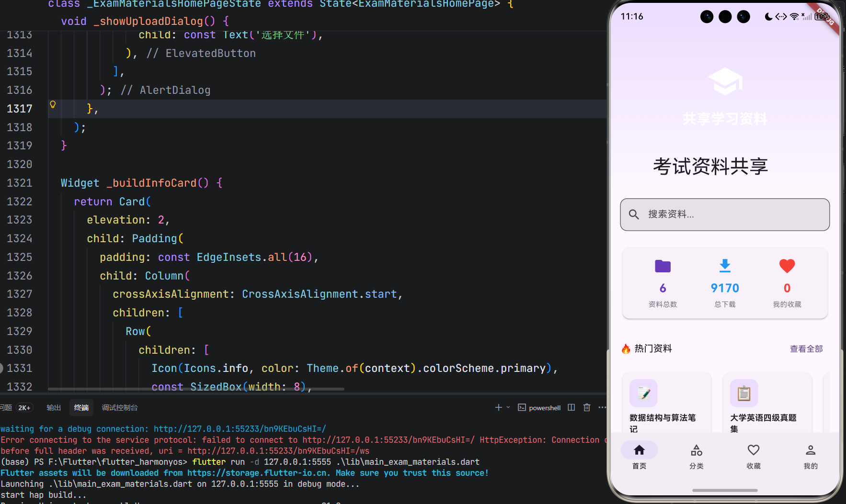Click the 2K+ problems badge
Image resolution: width=846 pixels, height=504 pixels.
(x=24, y=408)
